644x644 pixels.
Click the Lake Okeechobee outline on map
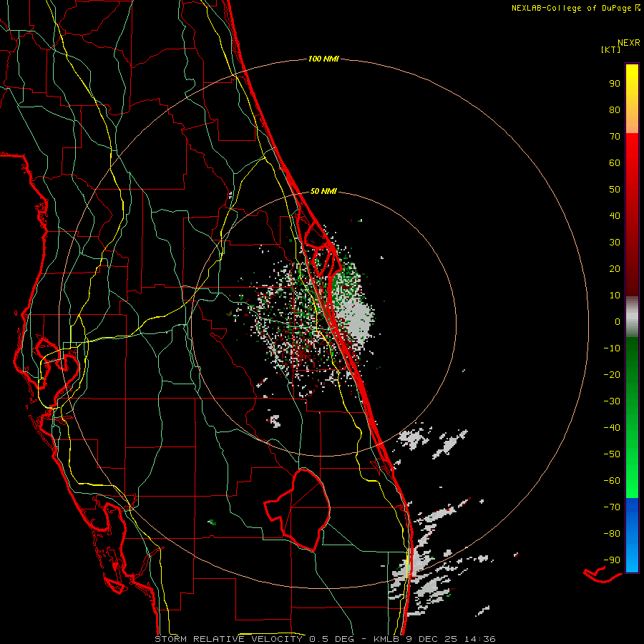pyautogui.click(x=298, y=509)
